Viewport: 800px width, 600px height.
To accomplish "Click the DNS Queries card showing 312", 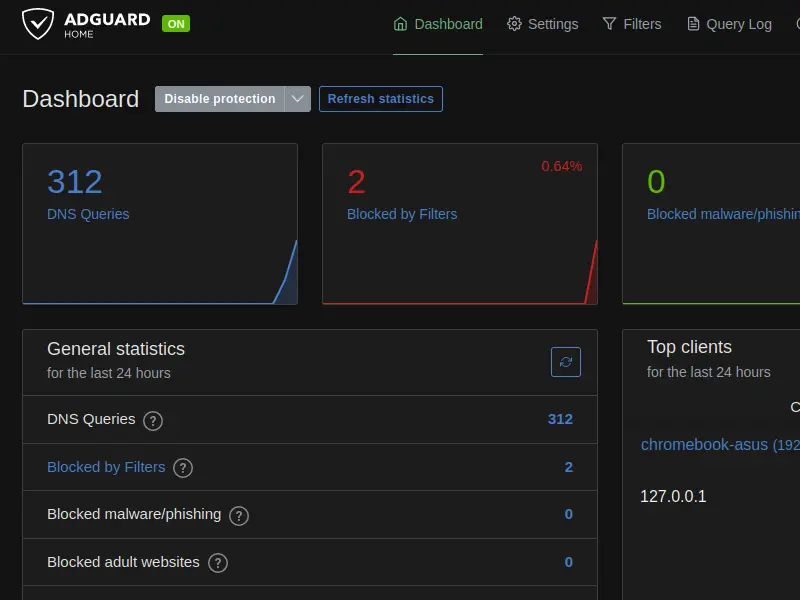I will pyautogui.click(x=160, y=223).
